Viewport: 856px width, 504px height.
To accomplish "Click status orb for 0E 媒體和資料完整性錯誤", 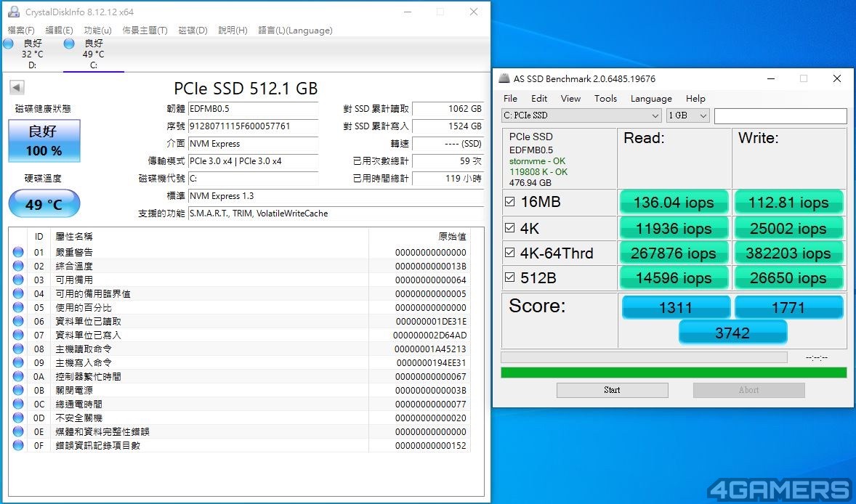I will click(x=18, y=431).
